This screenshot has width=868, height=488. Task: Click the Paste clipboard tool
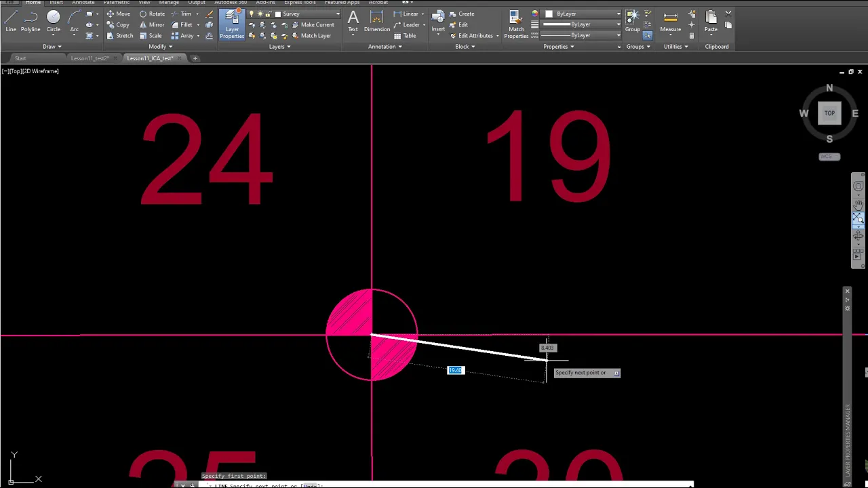[x=711, y=21]
